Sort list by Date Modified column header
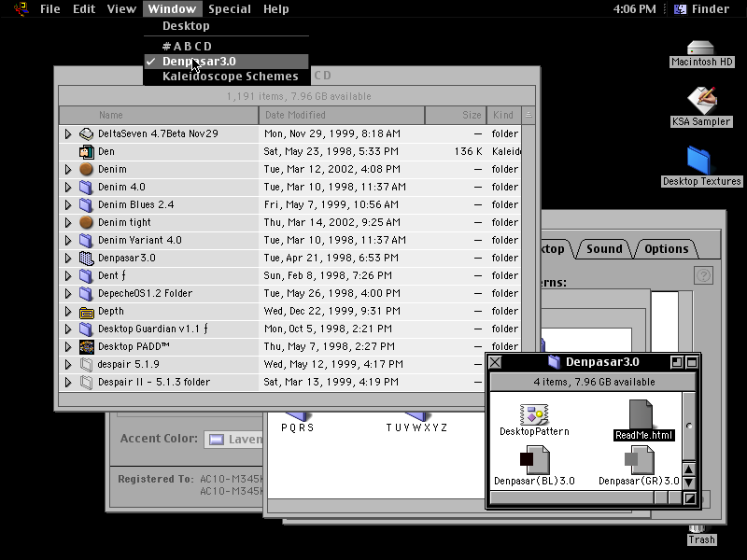The height and width of the screenshot is (560, 747). point(342,115)
